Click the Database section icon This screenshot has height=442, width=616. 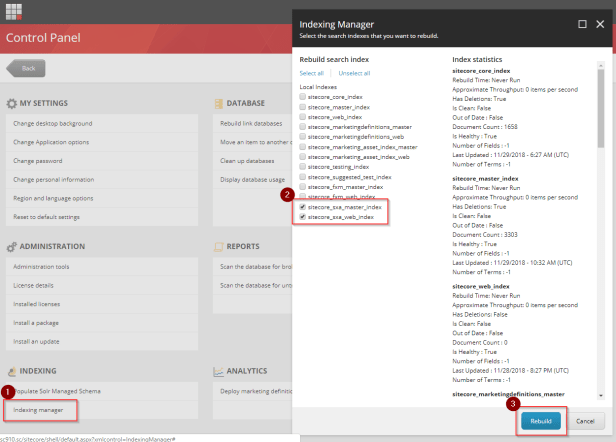(218, 103)
